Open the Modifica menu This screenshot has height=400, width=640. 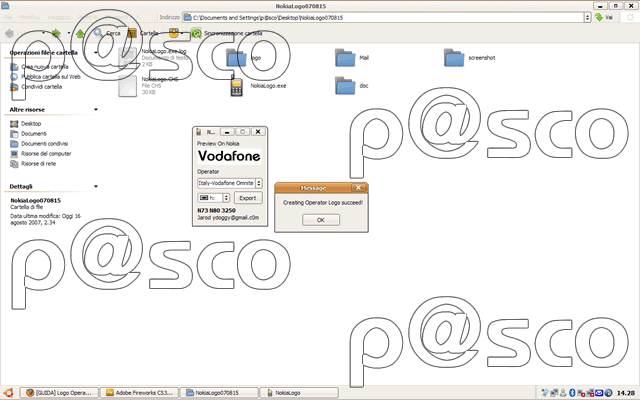(x=29, y=18)
